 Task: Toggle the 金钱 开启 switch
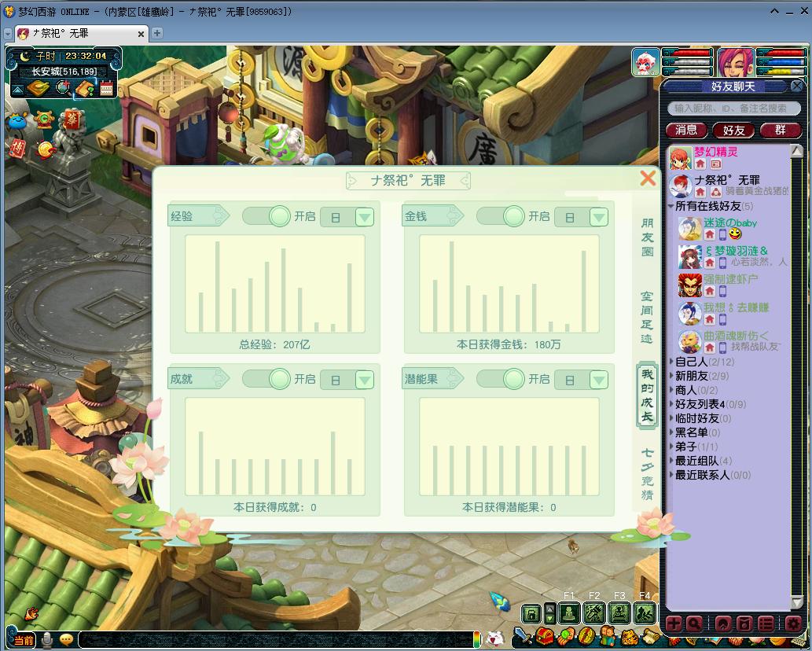tap(501, 216)
